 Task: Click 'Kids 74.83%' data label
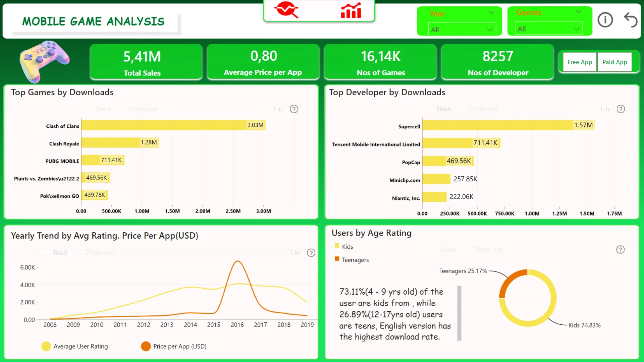point(584,325)
